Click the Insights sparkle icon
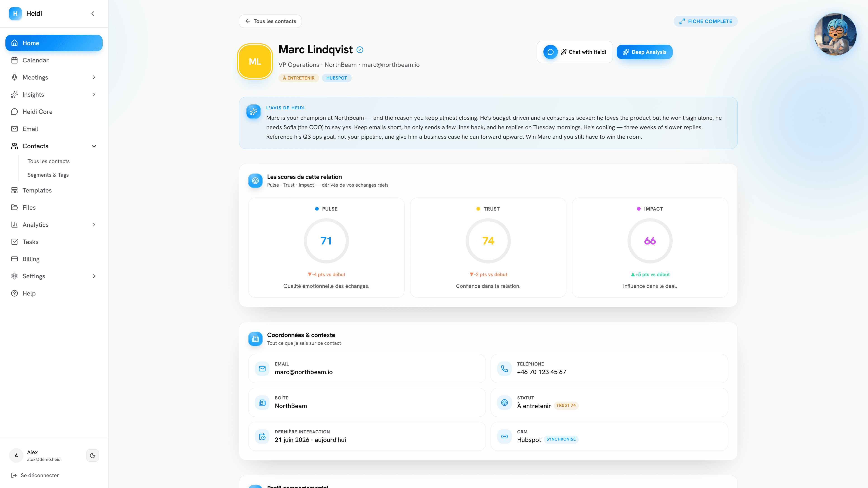868x488 pixels. click(14, 95)
